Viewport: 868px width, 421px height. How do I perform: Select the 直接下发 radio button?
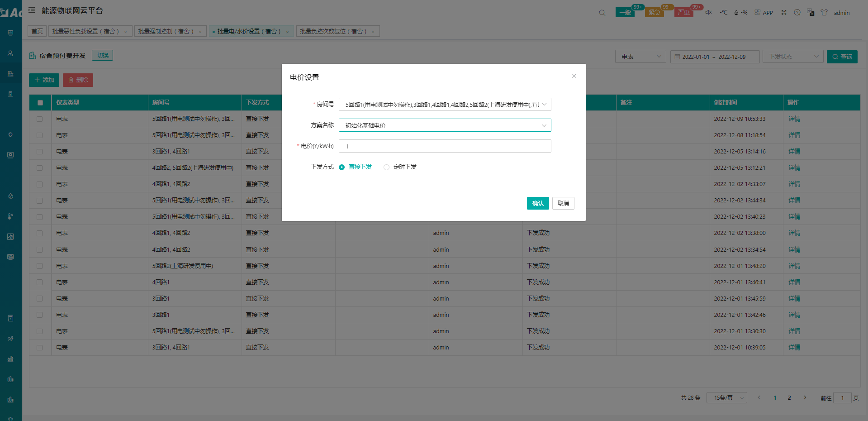(x=342, y=167)
